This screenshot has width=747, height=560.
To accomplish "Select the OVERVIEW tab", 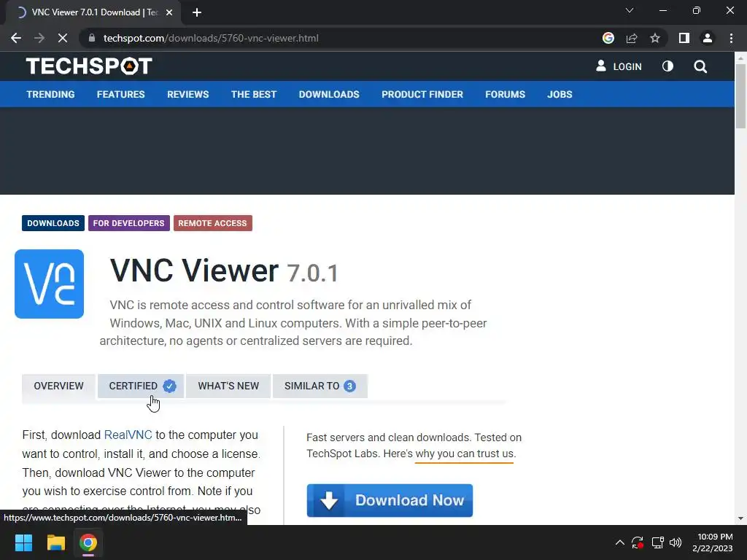I will pyautogui.click(x=58, y=386).
